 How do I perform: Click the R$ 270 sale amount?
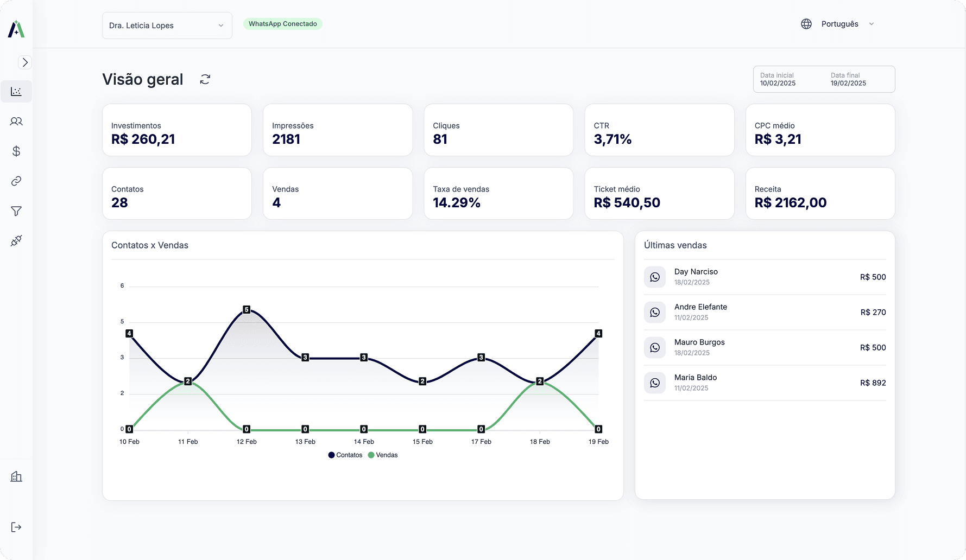point(873,313)
